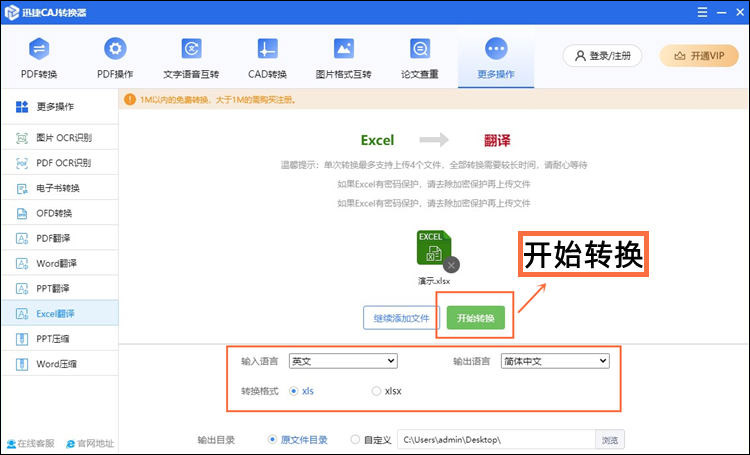Open the 输出语言 dropdown showing 简体中文

pyautogui.click(x=555, y=361)
